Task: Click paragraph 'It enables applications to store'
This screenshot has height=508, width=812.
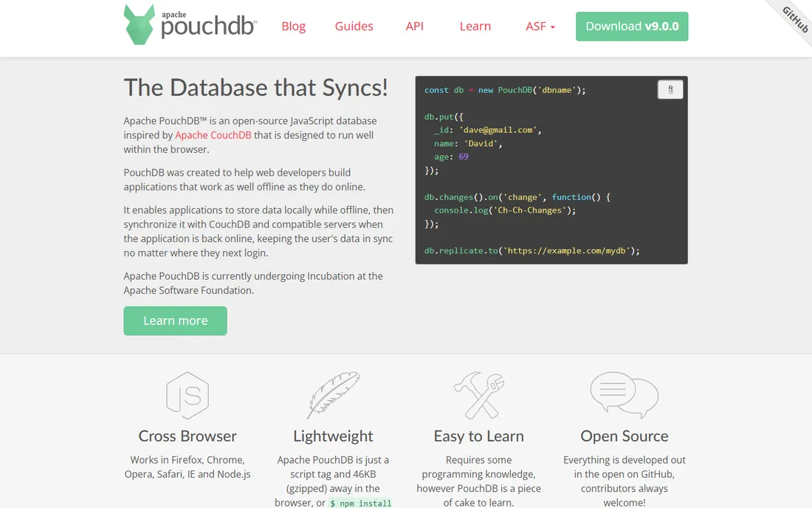Action: click(x=258, y=231)
